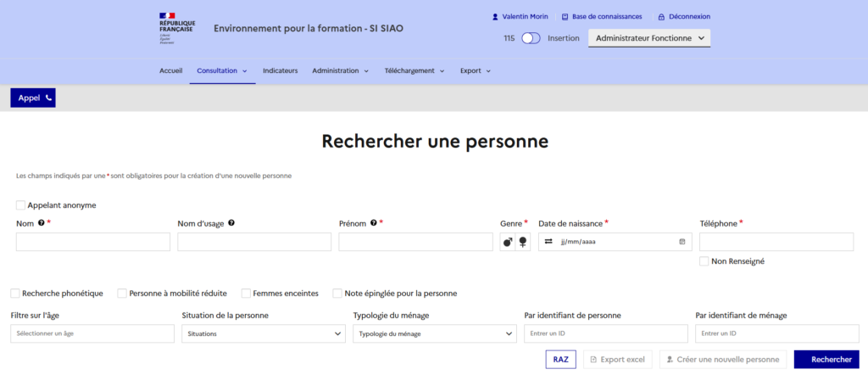Check Note épinglée pour la personne
868x375 pixels.
click(337, 293)
